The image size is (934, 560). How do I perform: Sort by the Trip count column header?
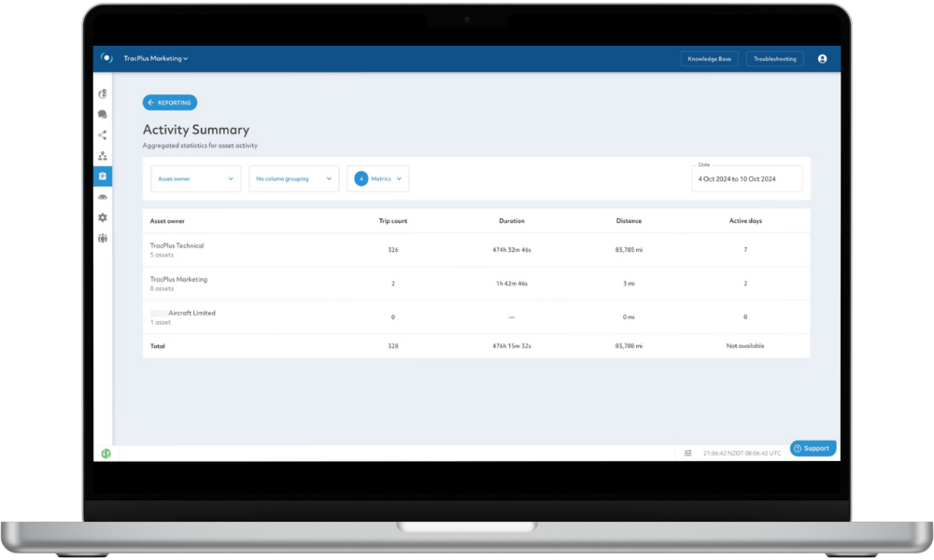coord(393,221)
